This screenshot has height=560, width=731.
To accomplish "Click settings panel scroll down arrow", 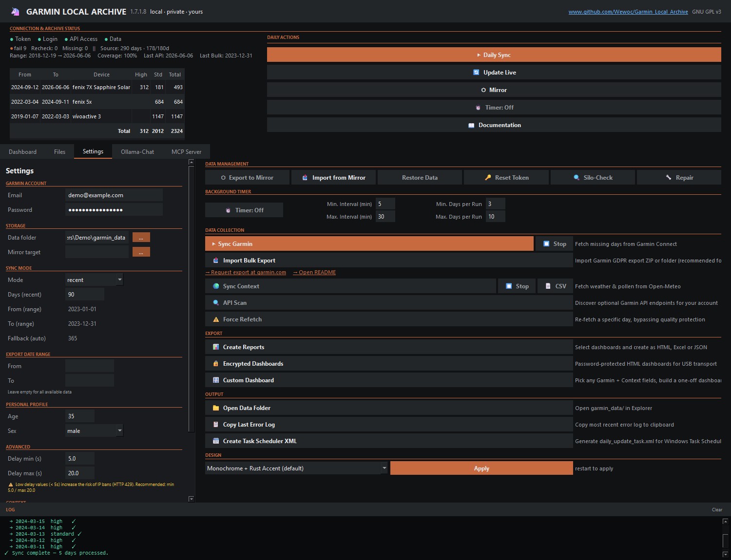I will pos(191,499).
